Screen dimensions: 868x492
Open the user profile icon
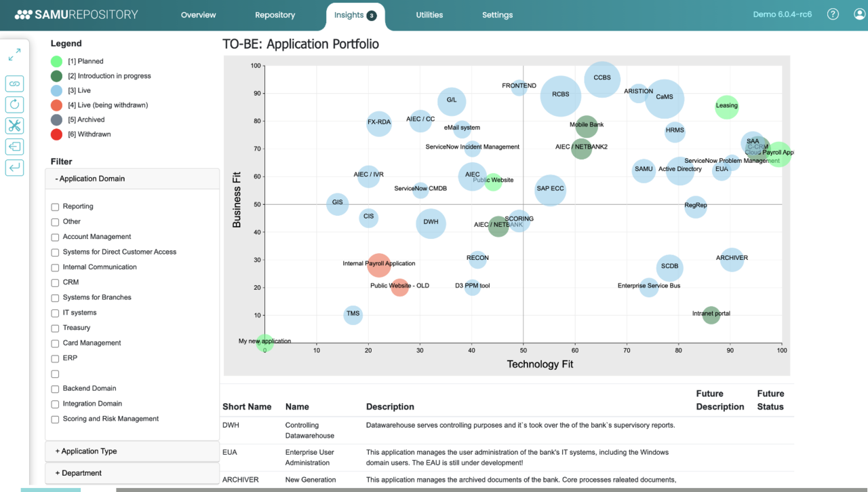tap(859, 15)
